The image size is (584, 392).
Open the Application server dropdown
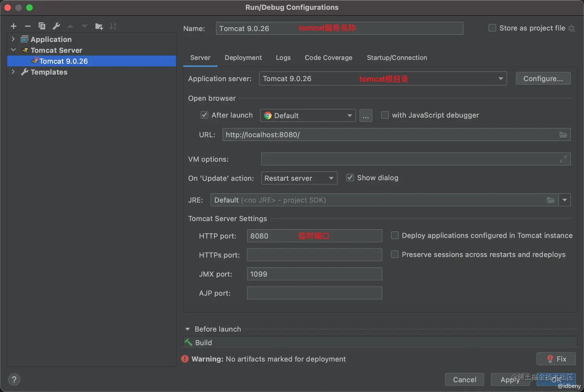501,79
